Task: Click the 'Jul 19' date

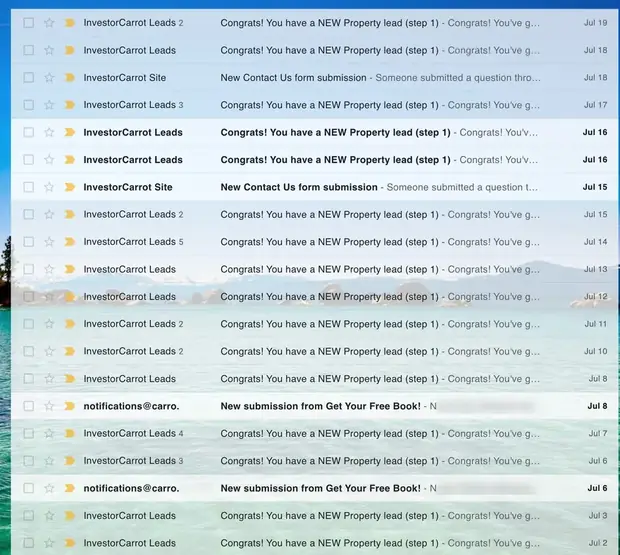Action: coord(595,23)
